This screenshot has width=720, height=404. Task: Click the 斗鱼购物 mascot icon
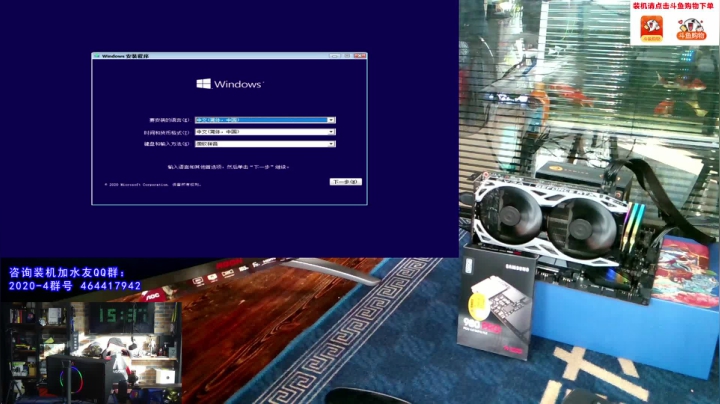tap(691, 29)
